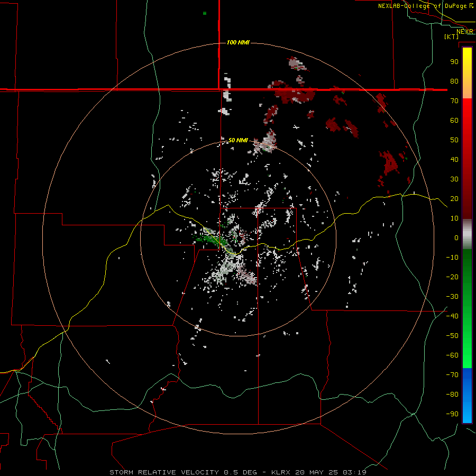Click the 30 value on the velocity scale

(x=454, y=179)
